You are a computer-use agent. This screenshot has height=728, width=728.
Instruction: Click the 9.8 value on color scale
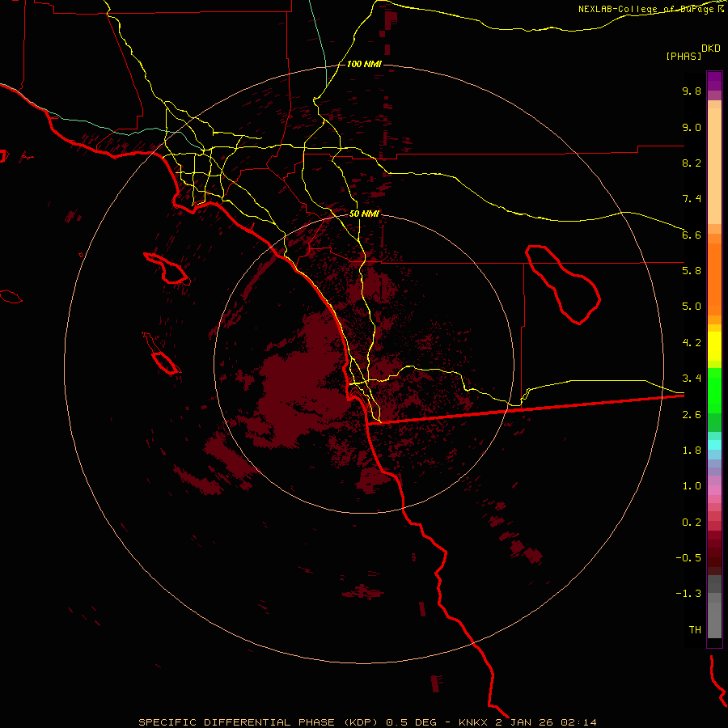(x=692, y=91)
